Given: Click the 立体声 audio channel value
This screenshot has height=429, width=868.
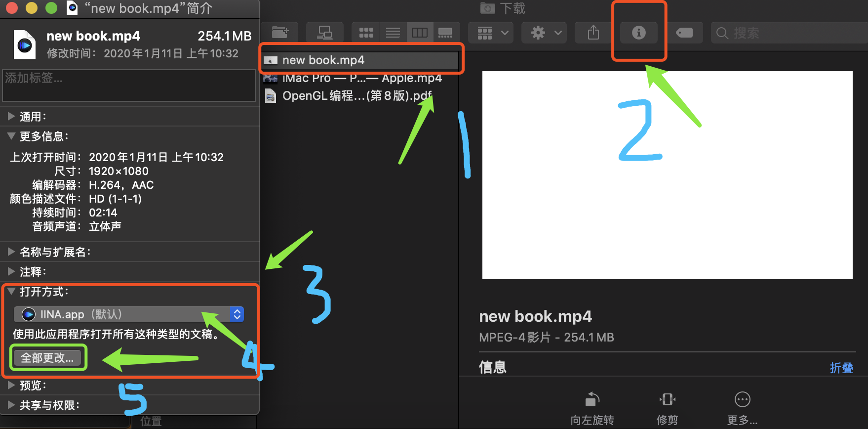Looking at the screenshot, I should 105,226.
